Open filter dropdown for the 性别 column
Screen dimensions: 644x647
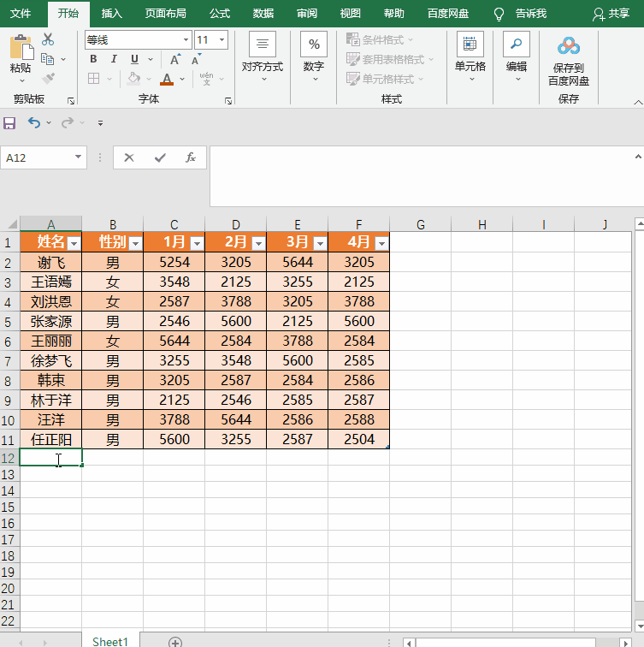click(135, 243)
